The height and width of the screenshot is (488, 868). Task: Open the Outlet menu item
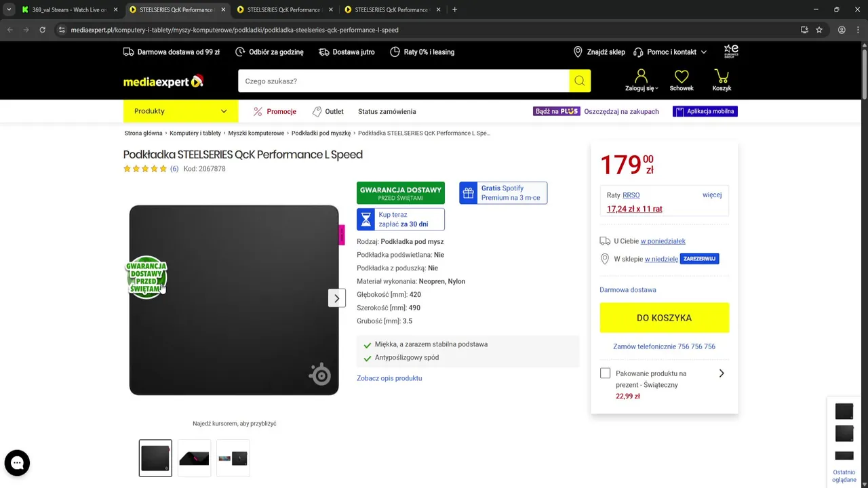(x=328, y=111)
